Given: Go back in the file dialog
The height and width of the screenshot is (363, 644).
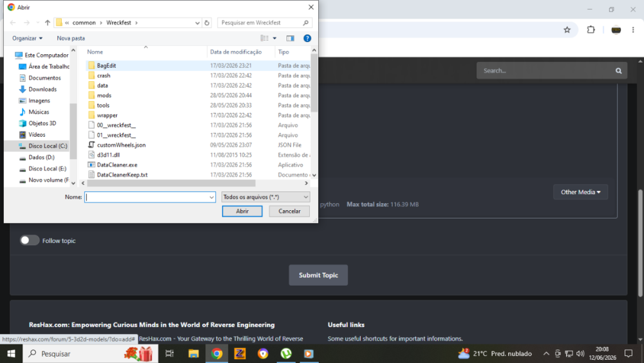Looking at the screenshot, I should 13,23.
